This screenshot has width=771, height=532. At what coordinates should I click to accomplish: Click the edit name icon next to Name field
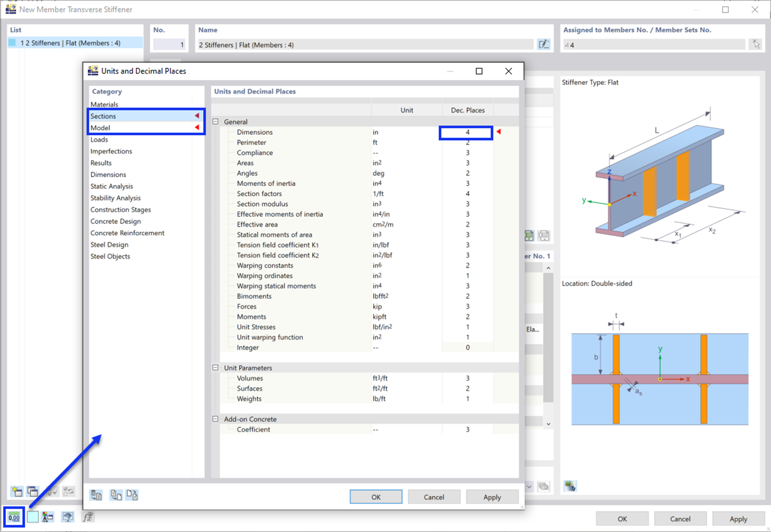pos(543,44)
